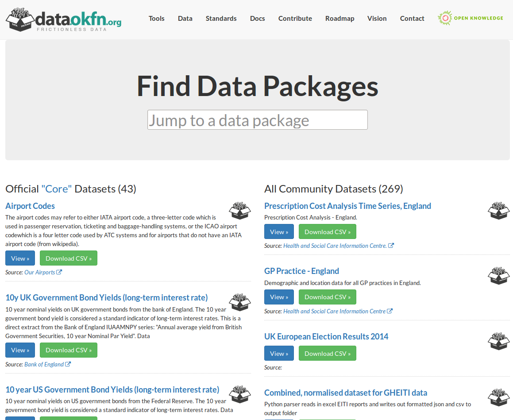
Task: Open the Roadmap section
Action: coord(339,19)
